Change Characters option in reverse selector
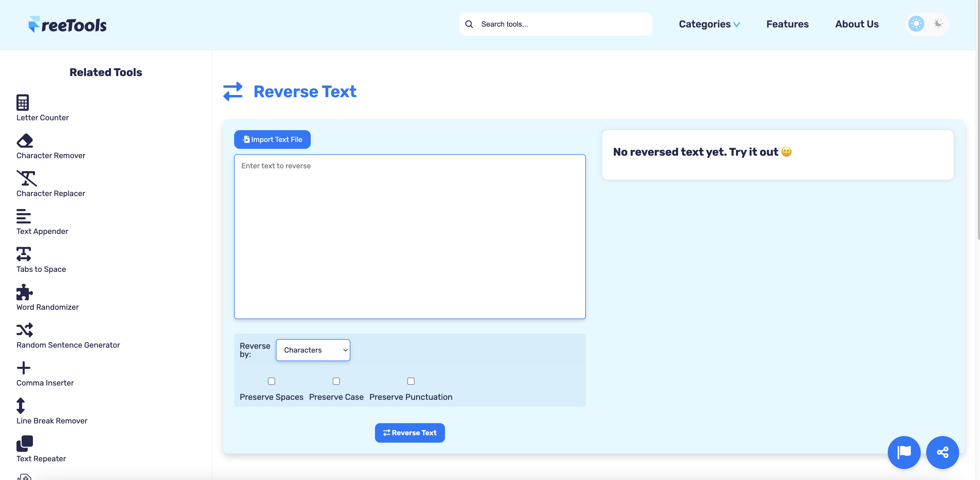This screenshot has width=980, height=480. (x=313, y=350)
